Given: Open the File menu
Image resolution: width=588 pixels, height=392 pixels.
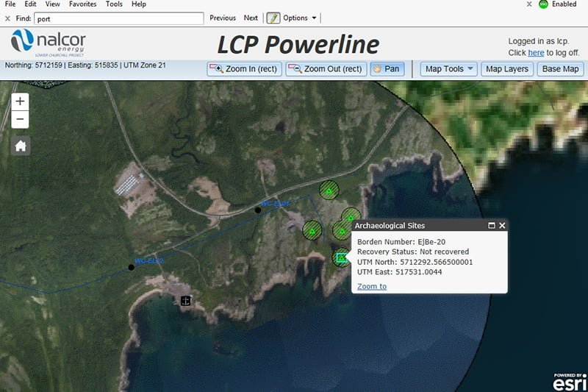Looking at the screenshot, I should pos(10,4).
